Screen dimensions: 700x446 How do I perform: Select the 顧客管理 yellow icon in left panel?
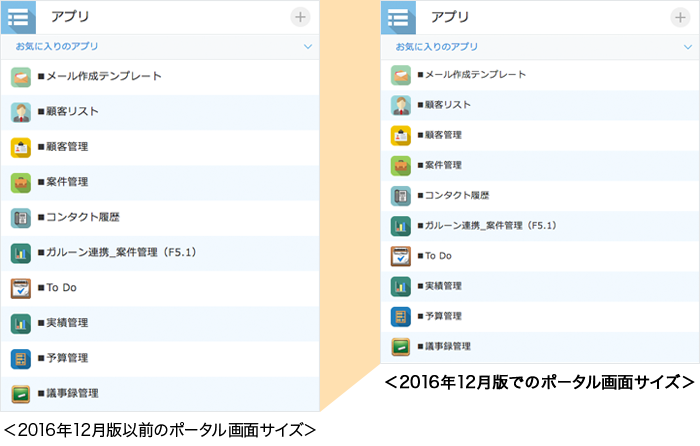pos(22,147)
